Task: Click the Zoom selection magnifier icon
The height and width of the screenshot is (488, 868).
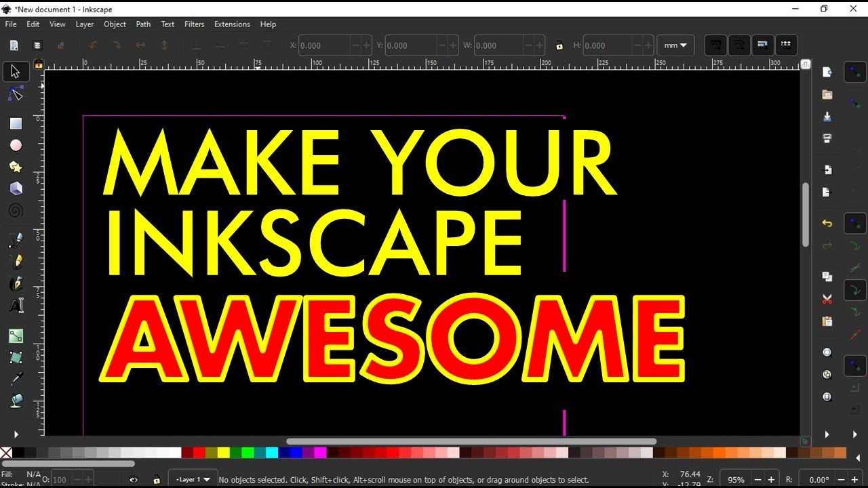Action: (827, 352)
